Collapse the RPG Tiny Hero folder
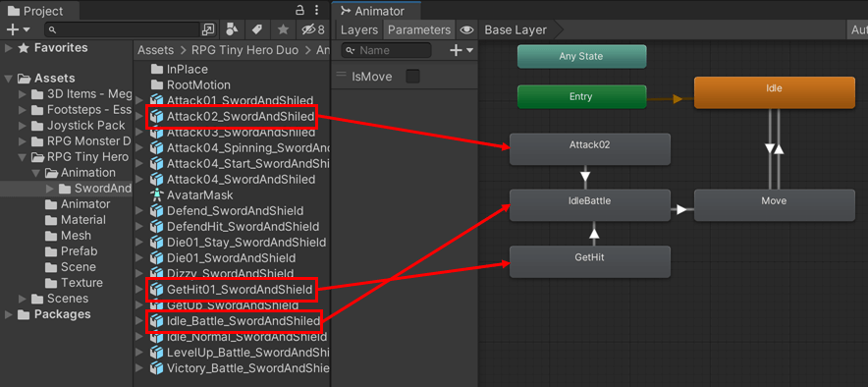This screenshot has width=868, height=387. 23,157
